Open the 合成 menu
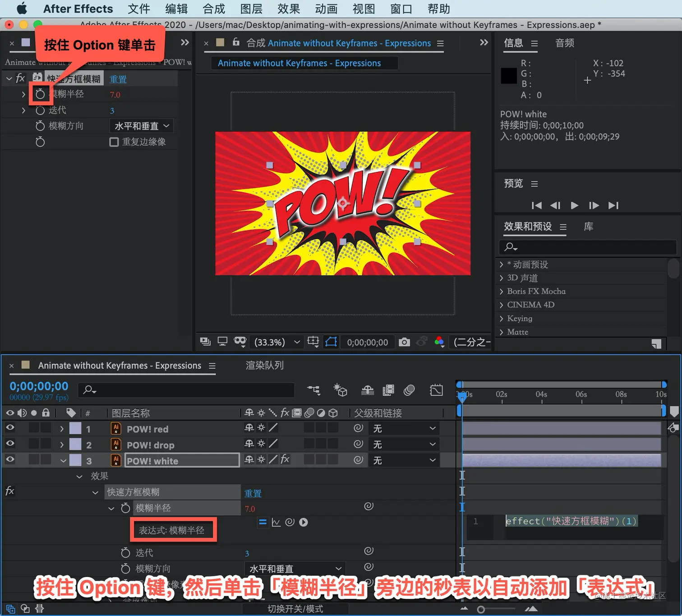Screen dimensions: 682x616 coord(214,9)
